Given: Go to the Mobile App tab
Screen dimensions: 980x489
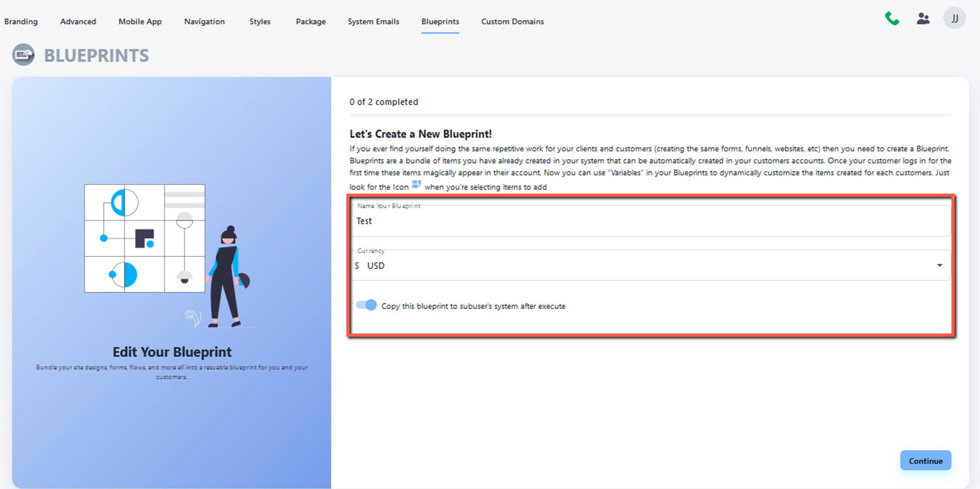Looking at the screenshot, I should click(140, 22).
